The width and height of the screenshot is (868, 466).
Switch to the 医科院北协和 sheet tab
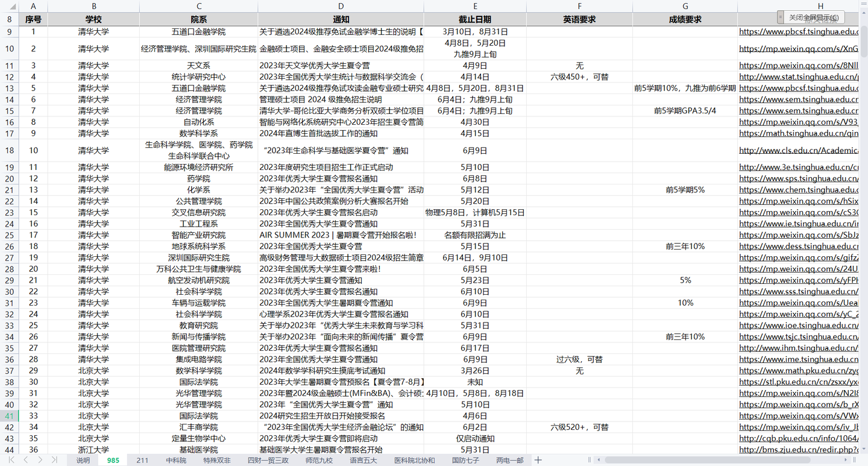coord(414,460)
